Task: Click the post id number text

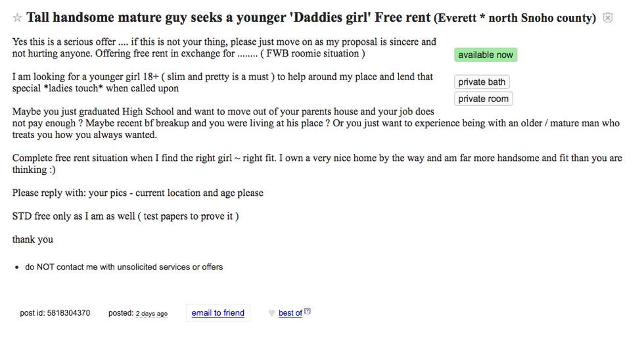Action: [68, 313]
